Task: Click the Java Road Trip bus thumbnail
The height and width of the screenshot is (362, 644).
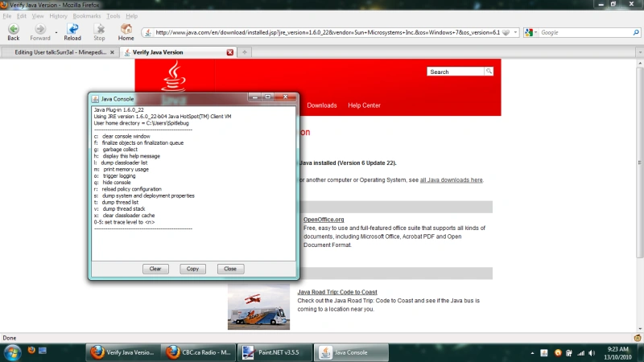Action: pos(258,307)
